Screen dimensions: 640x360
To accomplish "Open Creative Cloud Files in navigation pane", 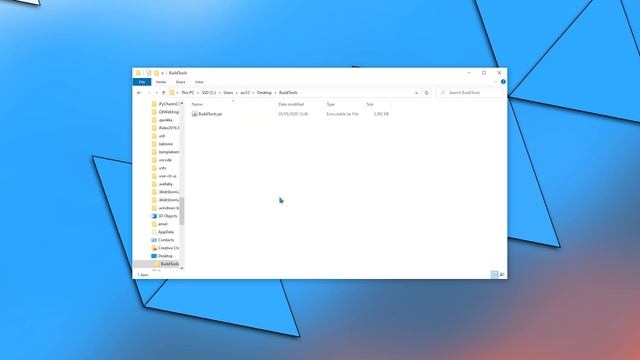I will pos(168,248).
